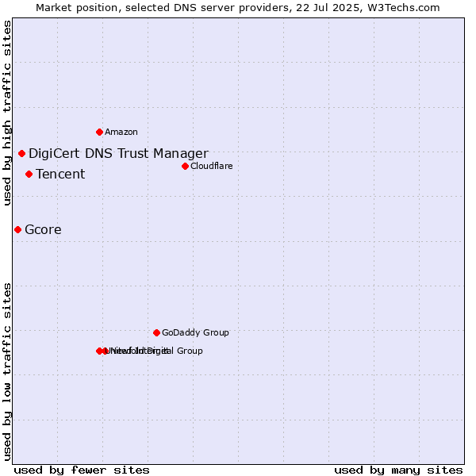Image resolution: width=476 pixels, height=476 pixels.
Task: Click the Amazon label
Action: coord(121,132)
